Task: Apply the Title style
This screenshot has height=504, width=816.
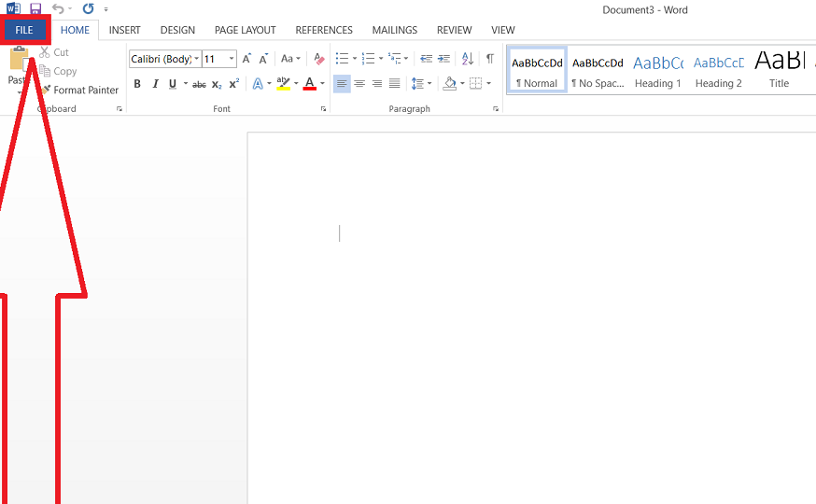Action: click(779, 71)
